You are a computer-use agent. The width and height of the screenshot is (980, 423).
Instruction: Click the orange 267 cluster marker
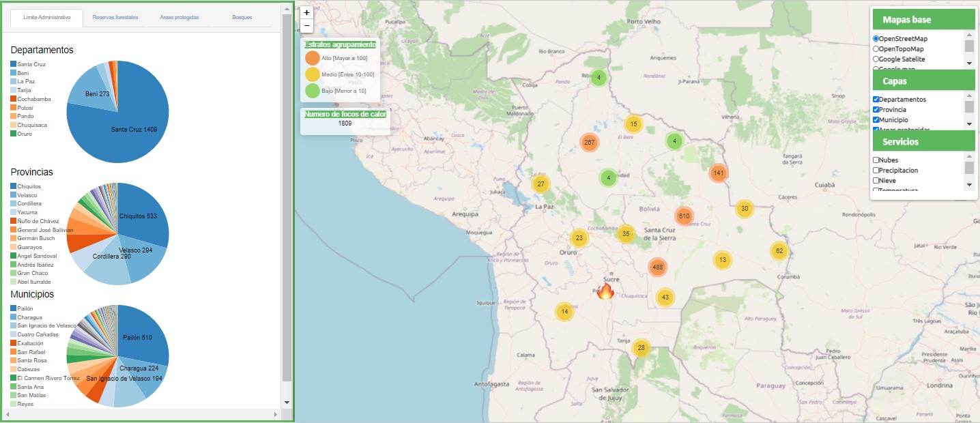(x=589, y=143)
